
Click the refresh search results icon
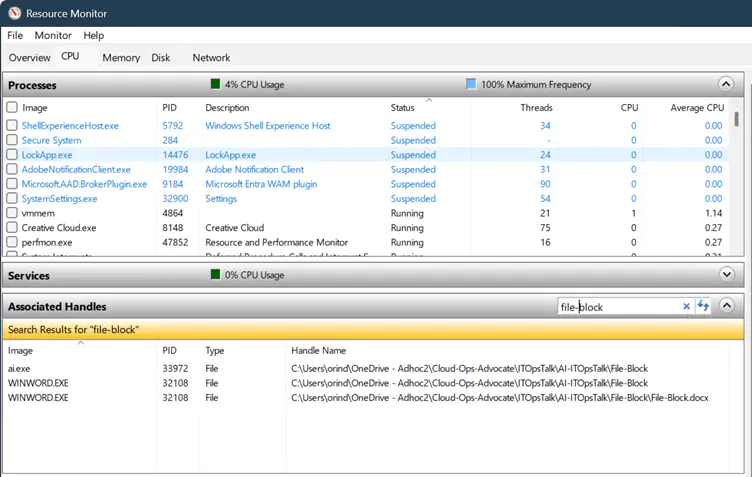tap(703, 307)
